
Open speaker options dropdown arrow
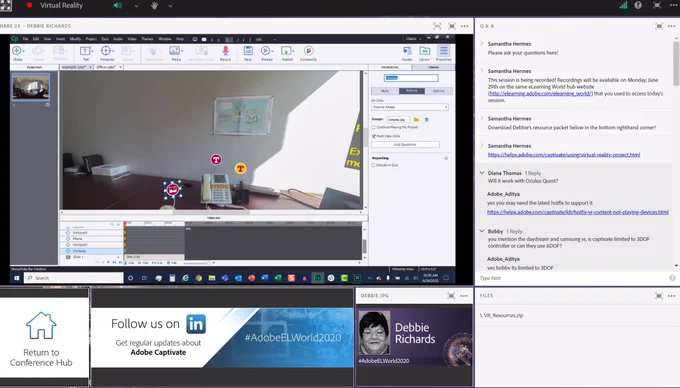[x=136, y=6]
